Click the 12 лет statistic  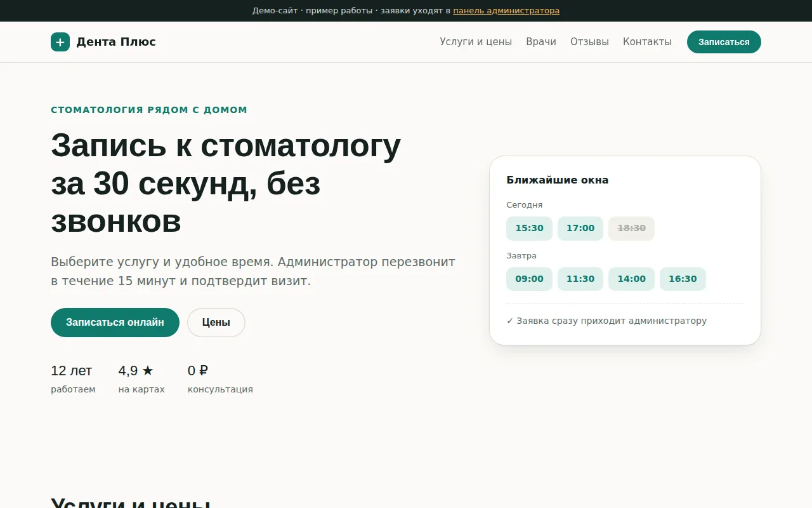(x=72, y=371)
